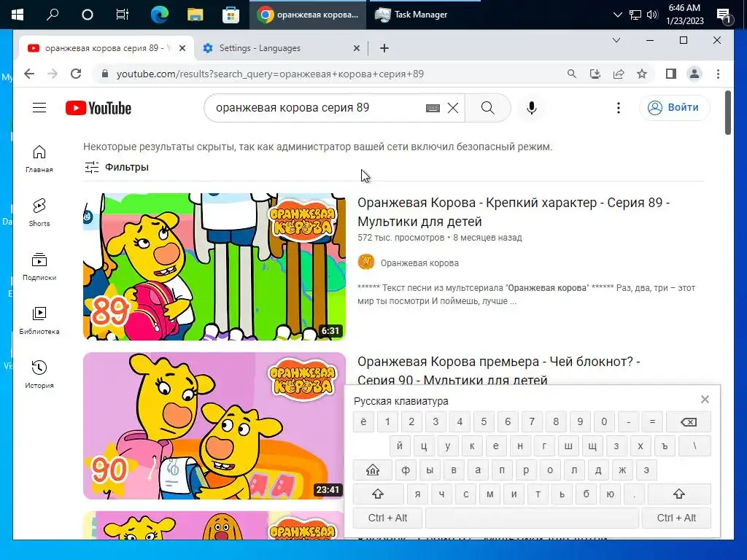The width and height of the screenshot is (747, 560).
Task: Open YouTube settings three-dot menu
Action: click(x=619, y=108)
